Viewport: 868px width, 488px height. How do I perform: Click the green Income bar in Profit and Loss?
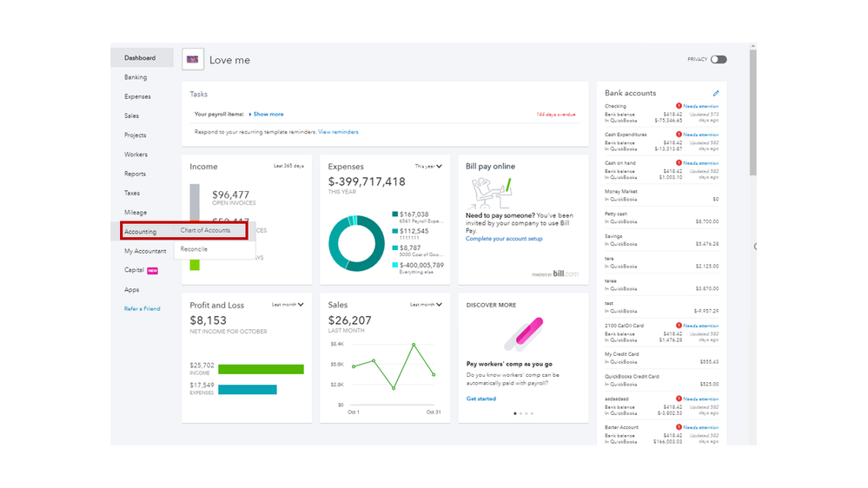(x=261, y=369)
